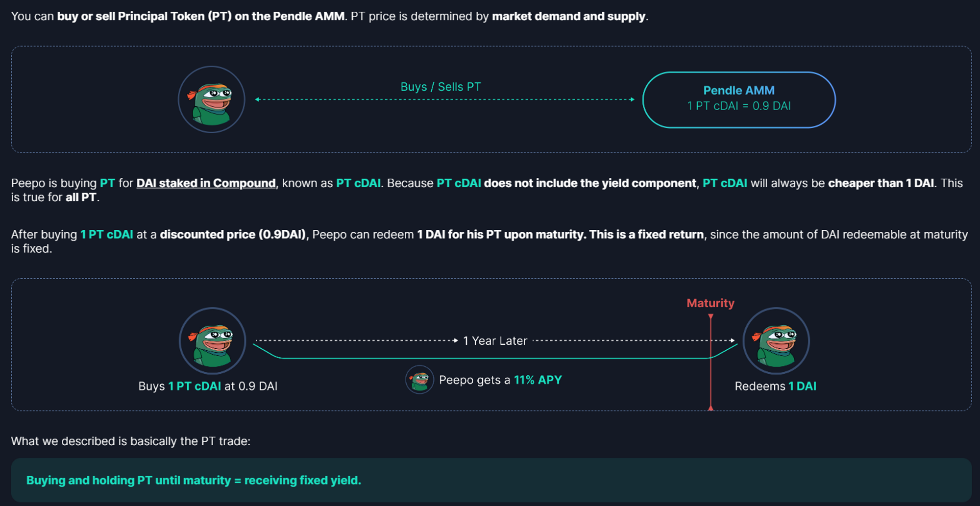Click the 1 Year Later timeline label
Image resolution: width=980 pixels, height=506 pixels.
pos(495,341)
